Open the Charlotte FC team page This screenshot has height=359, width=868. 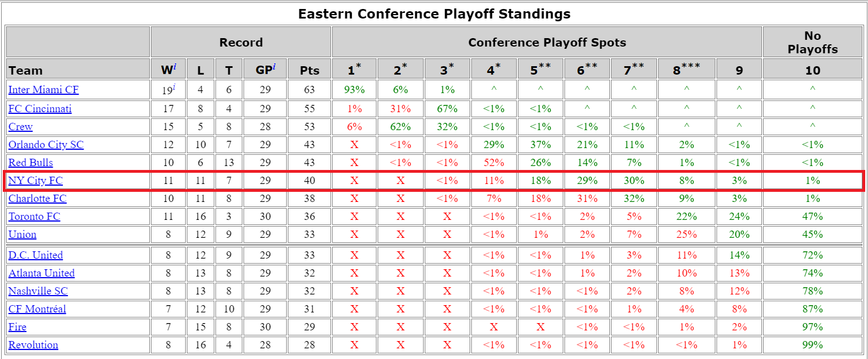click(37, 199)
